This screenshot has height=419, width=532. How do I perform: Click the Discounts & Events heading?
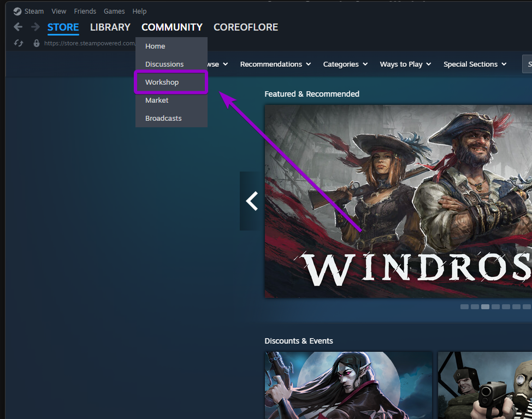(x=299, y=341)
